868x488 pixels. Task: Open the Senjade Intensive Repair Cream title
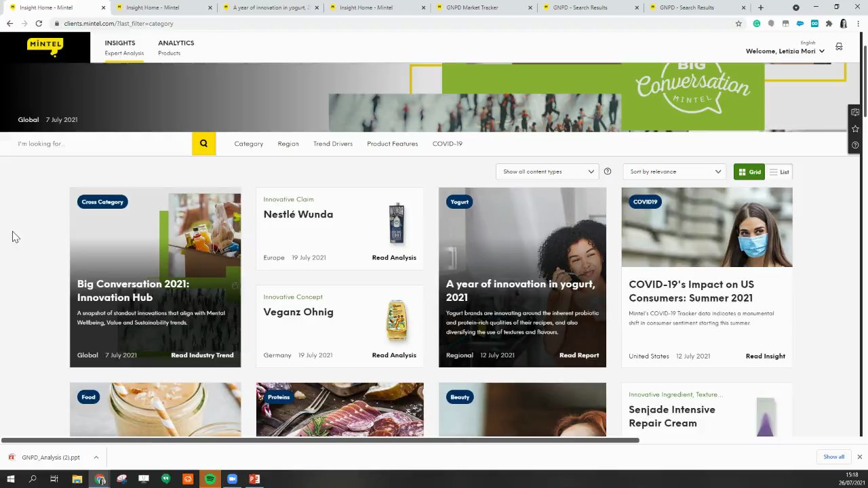tap(672, 416)
